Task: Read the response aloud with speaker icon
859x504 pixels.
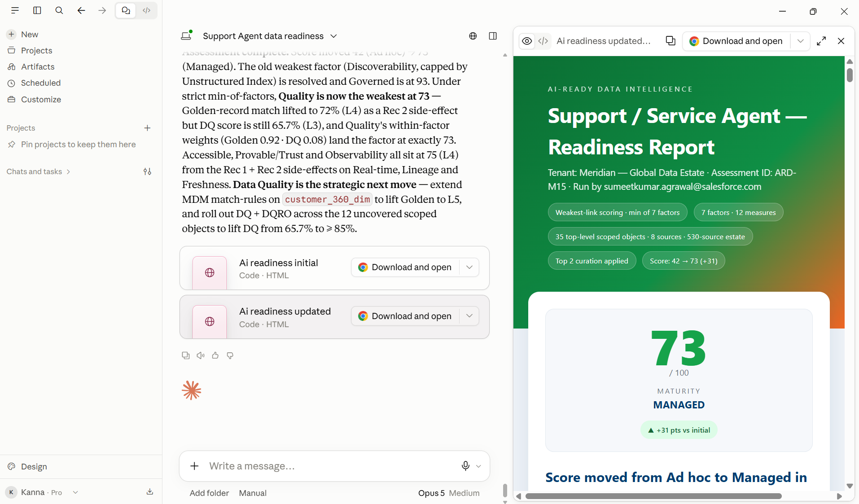Action: (x=201, y=355)
